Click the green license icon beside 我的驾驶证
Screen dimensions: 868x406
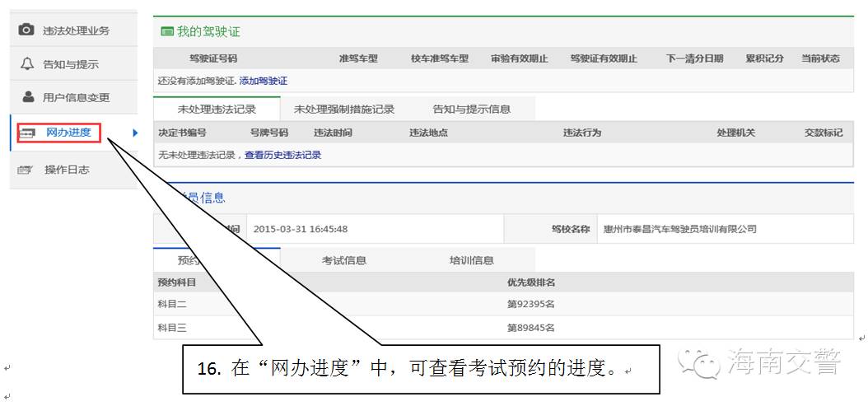(167, 31)
